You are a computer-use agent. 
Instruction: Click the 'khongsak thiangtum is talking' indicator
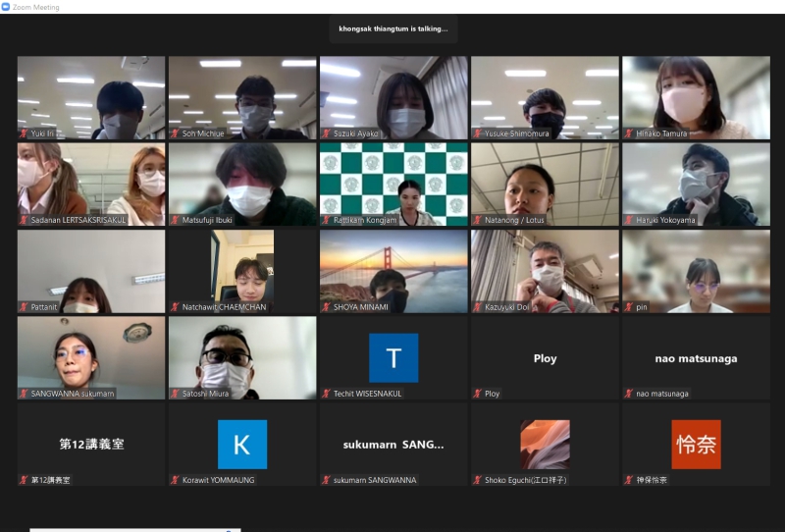392,28
